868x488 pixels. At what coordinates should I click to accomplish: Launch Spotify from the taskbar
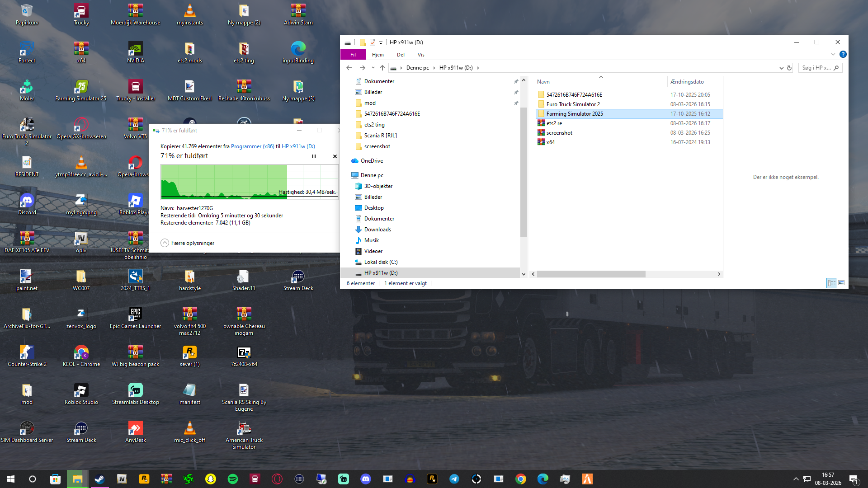(233, 479)
